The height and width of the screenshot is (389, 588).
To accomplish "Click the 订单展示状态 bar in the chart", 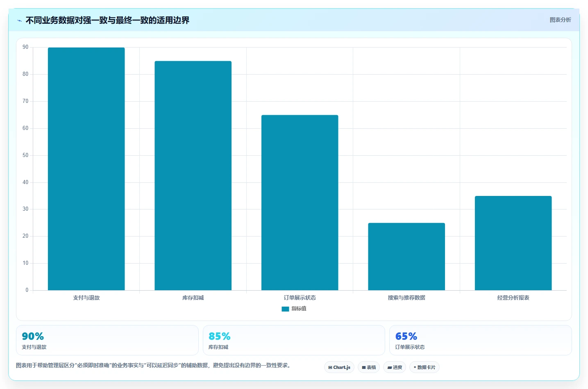I will click(x=300, y=202).
